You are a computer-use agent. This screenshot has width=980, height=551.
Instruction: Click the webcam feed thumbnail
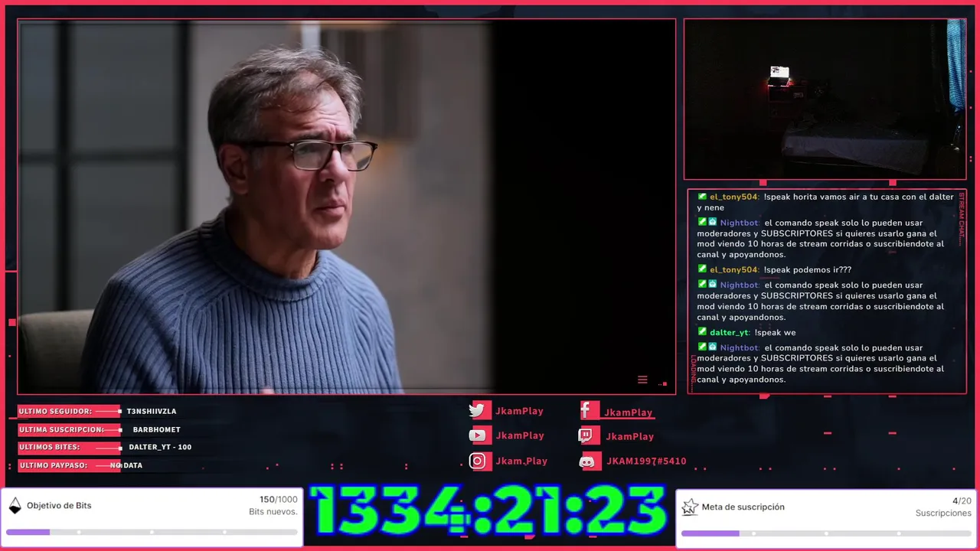[825, 99]
